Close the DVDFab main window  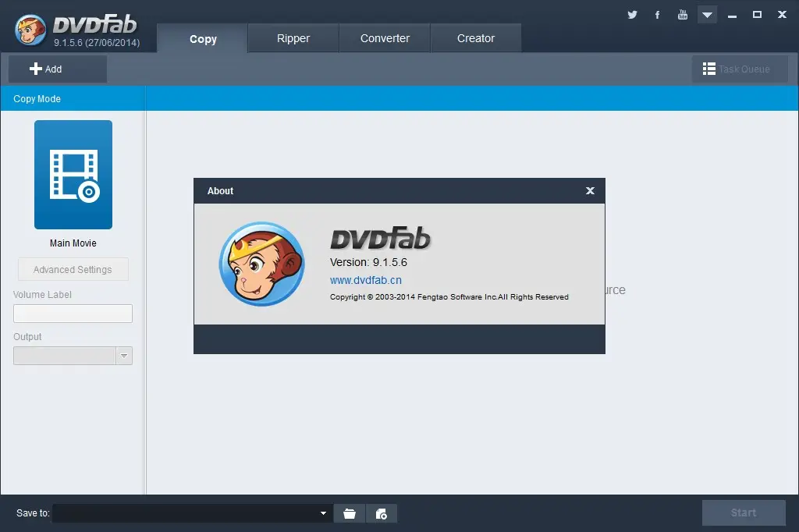pos(782,15)
